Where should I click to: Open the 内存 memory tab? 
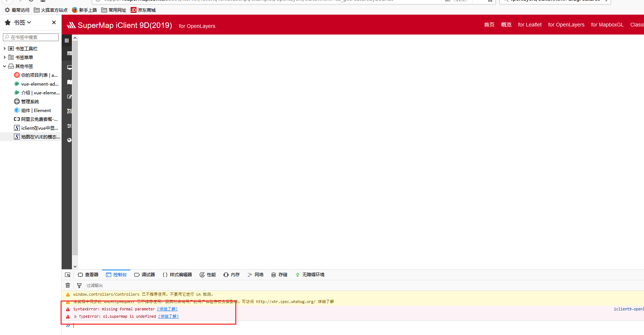[x=232, y=275]
